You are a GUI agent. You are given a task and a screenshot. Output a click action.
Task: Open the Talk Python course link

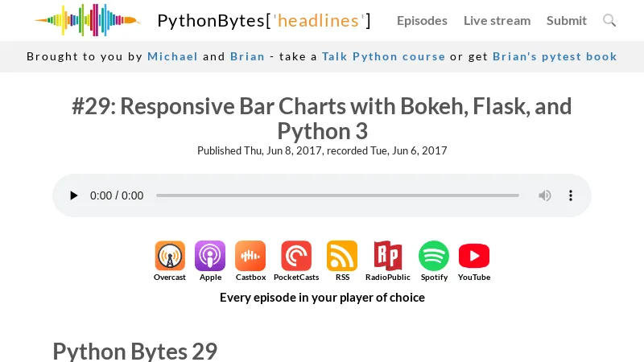[383, 56]
